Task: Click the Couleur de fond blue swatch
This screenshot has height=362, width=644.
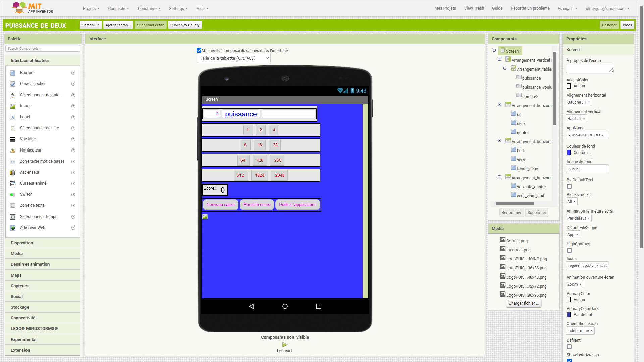Action: (569, 153)
